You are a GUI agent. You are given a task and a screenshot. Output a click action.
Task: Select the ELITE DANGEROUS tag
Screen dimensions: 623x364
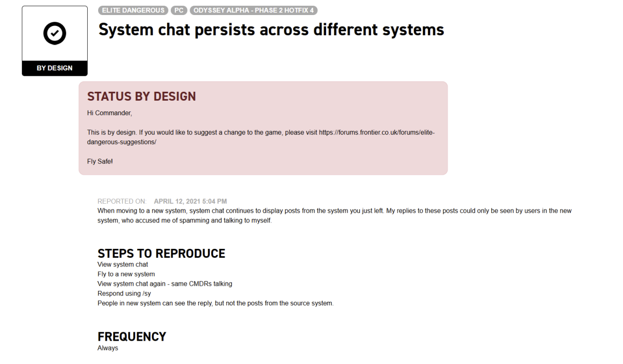pyautogui.click(x=132, y=10)
